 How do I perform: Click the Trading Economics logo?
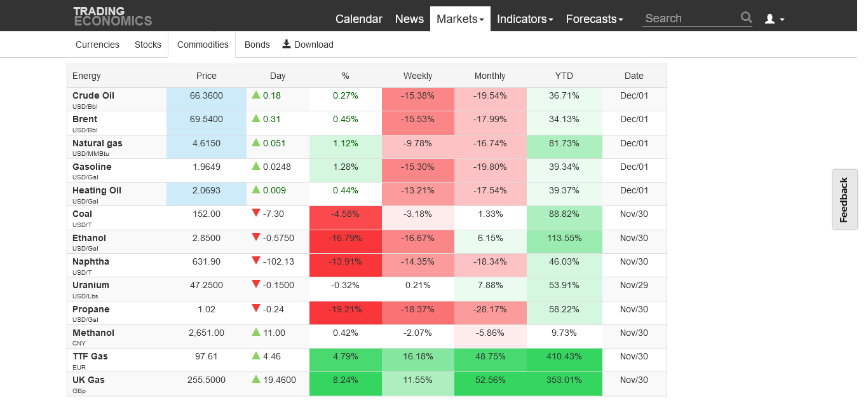pyautogui.click(x=112, y=17)
